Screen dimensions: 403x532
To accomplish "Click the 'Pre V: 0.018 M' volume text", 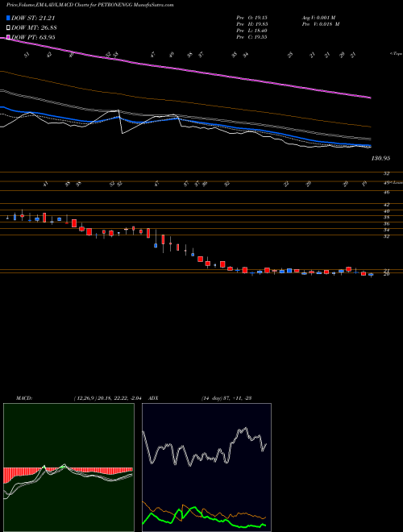I will [321, 24].
